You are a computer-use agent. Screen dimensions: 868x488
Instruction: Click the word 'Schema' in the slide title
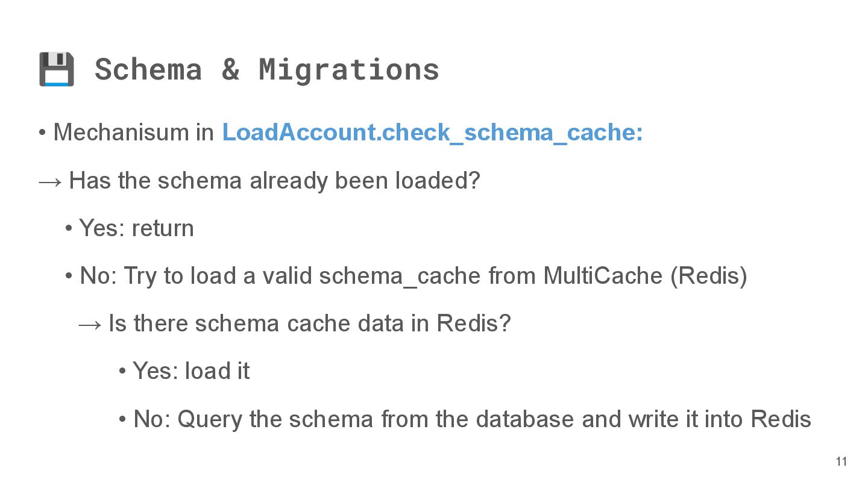click(x=148, y=69)
